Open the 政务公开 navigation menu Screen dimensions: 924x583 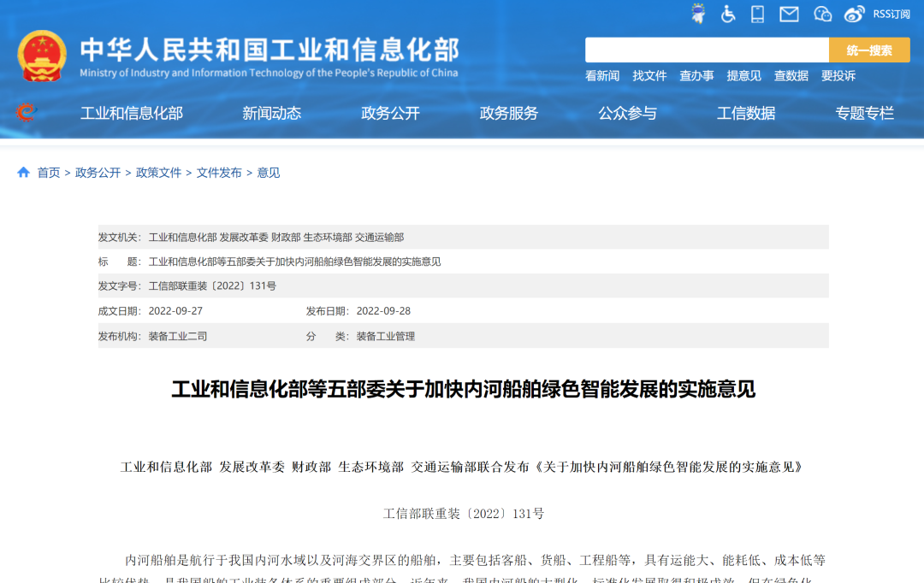pos(390,113)
